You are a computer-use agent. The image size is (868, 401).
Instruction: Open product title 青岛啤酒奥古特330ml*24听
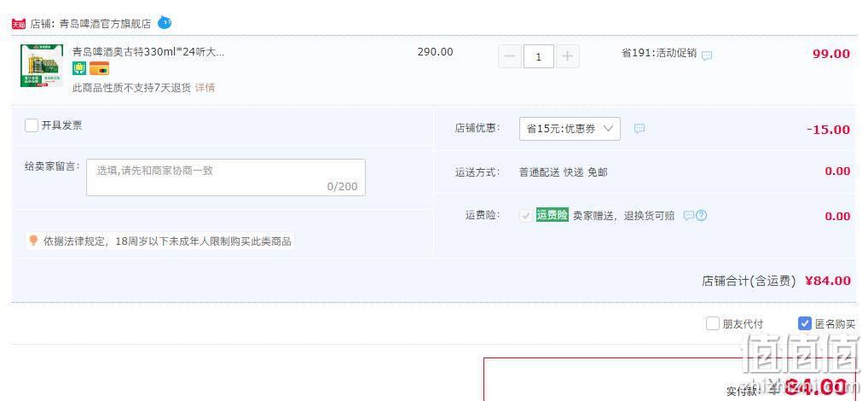point(148,52)
